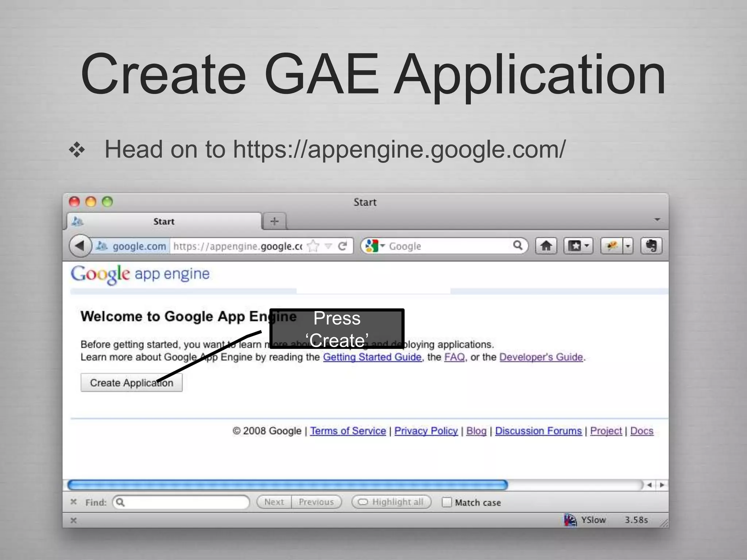This screenshot has height=560, width=747.
Task: Click the Firebug bug icon in toolbar
Action: 612,246
